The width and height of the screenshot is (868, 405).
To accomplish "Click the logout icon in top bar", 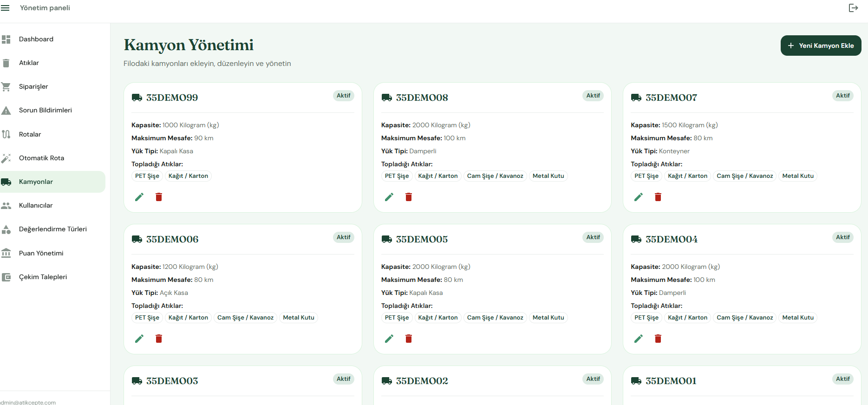I will [853, 8].
